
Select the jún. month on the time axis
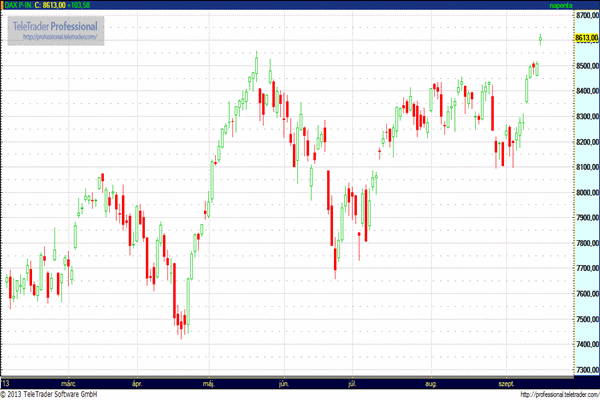coord(284,383)
